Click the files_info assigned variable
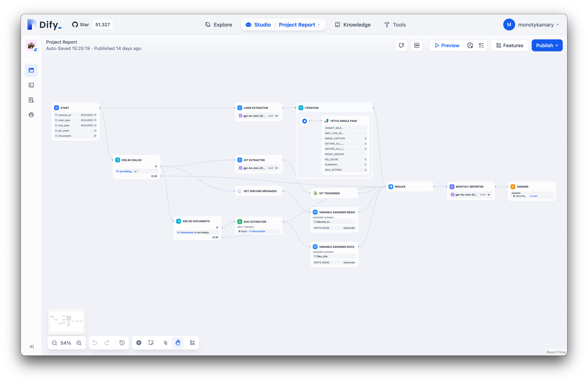The width and height of the screenshot is (588, 383). click(334, 256)
